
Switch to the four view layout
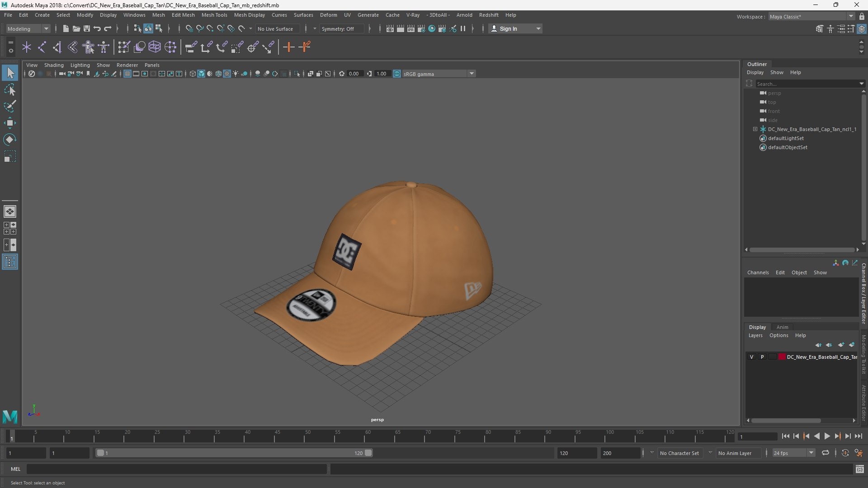(x=10, y=228)
